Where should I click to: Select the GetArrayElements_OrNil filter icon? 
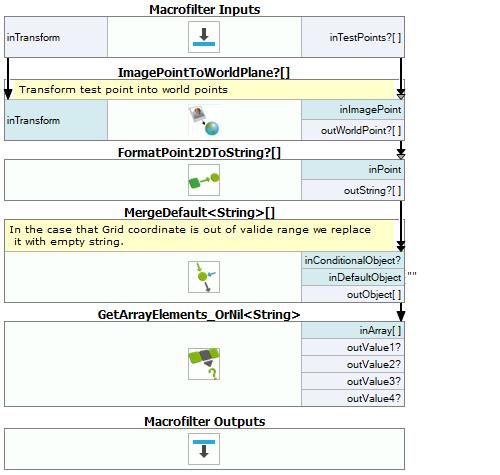(204, 364)
